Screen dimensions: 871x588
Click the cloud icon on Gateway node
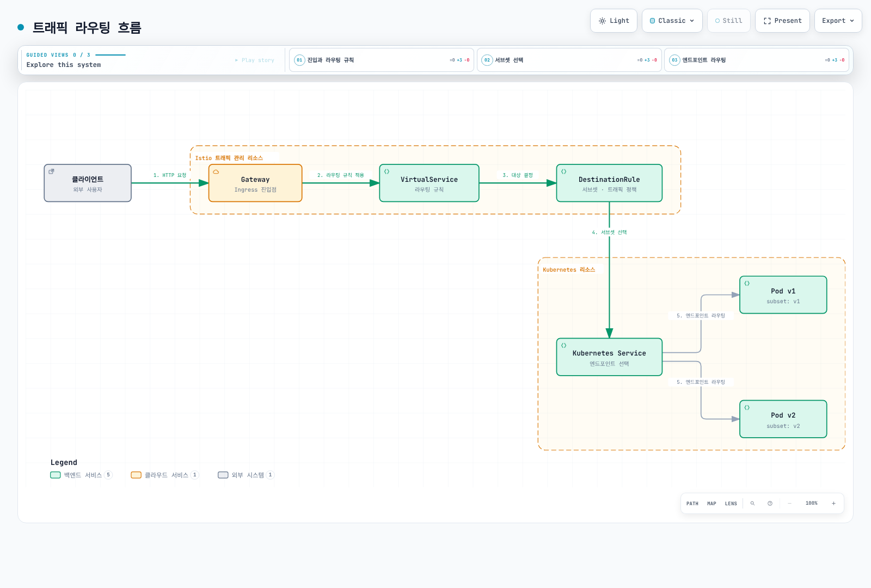tap(216, 171)
